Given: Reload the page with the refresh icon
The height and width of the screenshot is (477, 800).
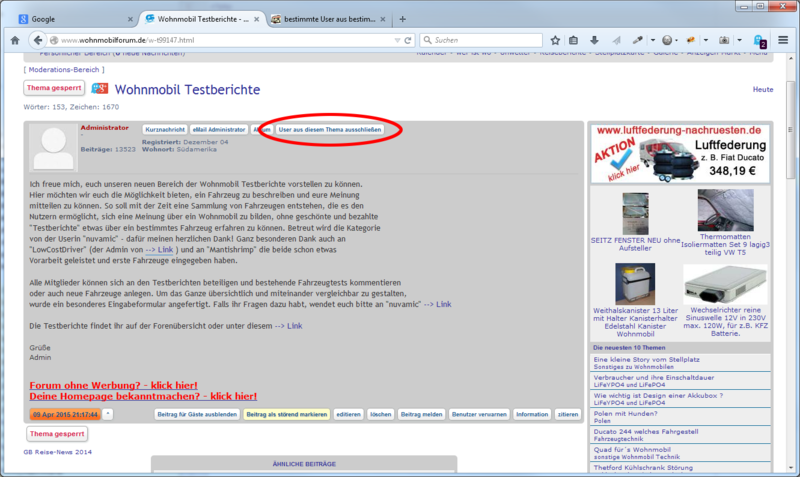Looking at the screenshot, I should (x=408, y=40).
